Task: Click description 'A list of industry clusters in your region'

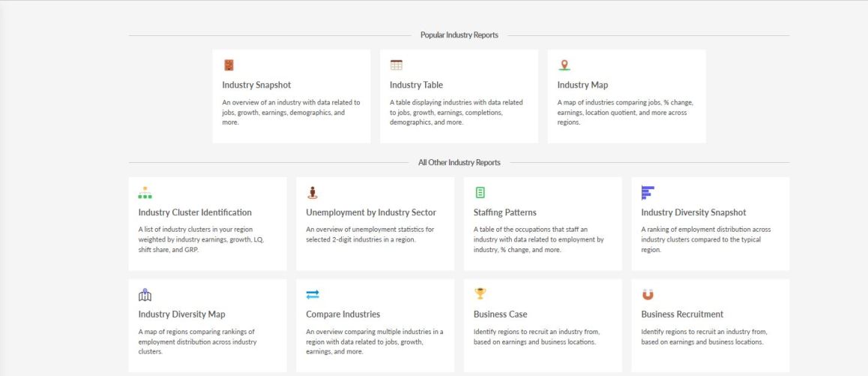Action: pyautogui.click(x=200, y=239)
